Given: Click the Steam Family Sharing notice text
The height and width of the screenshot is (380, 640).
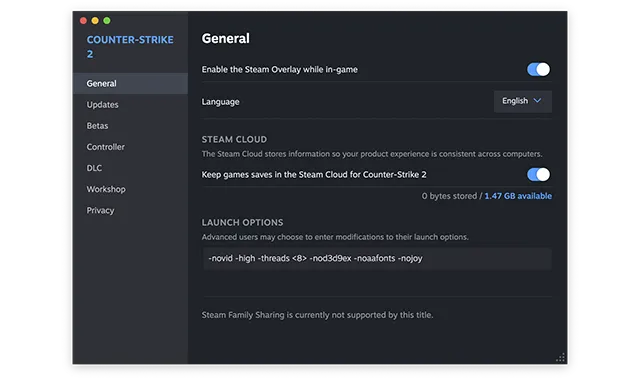Looking at the screenshot, I should [317, 315].
